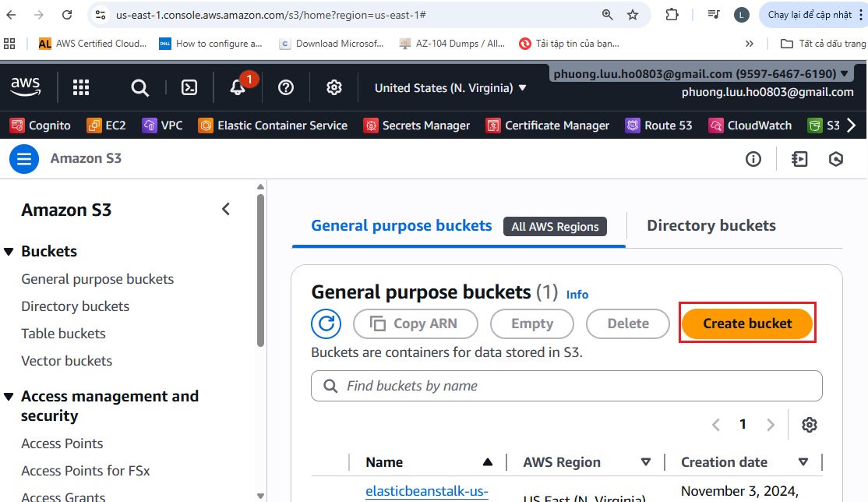Switch to the Directory buckets tab
This screenshot has height=502, width=868.
click(x=711, y=225)
